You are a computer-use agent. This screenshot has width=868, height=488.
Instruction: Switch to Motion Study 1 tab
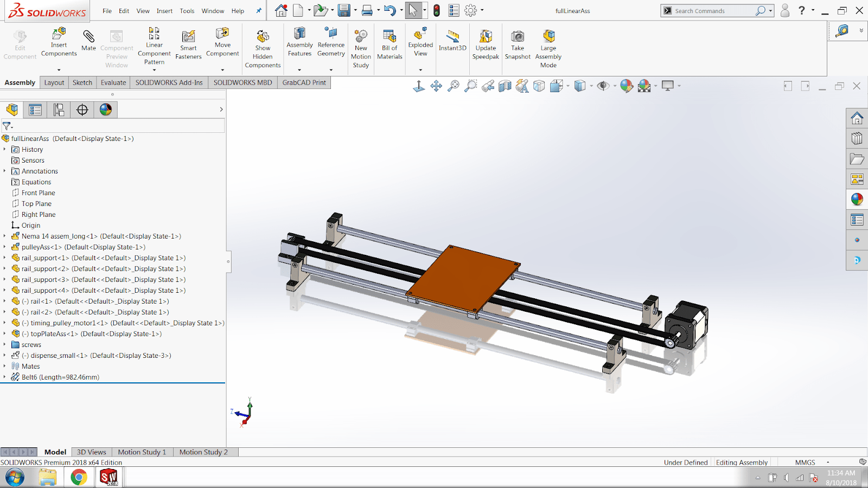[x=142, y=452]
